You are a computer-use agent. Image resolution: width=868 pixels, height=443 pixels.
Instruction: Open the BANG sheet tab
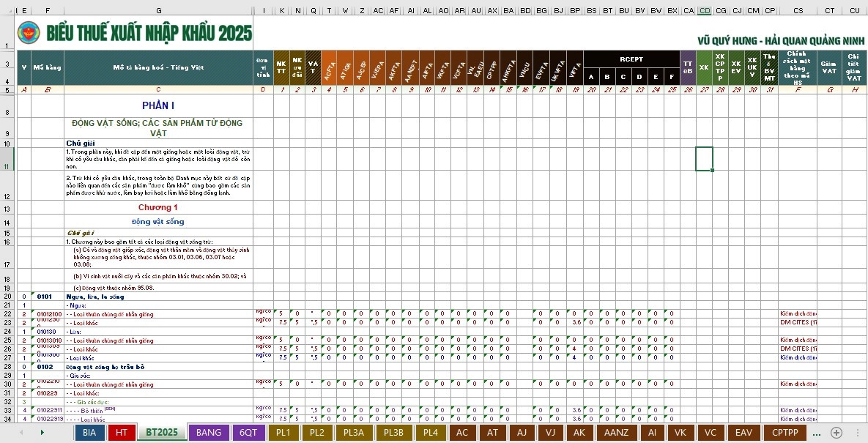click(x=209, y=433)
